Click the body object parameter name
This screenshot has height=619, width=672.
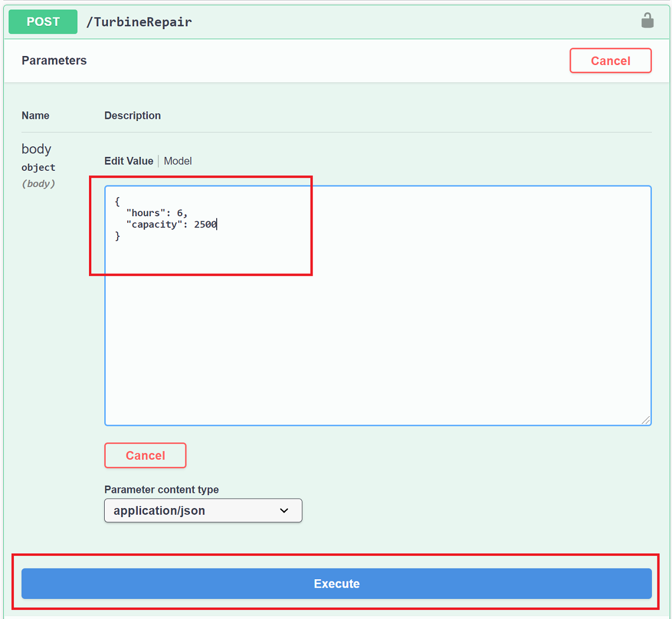(x=36, y=149)
